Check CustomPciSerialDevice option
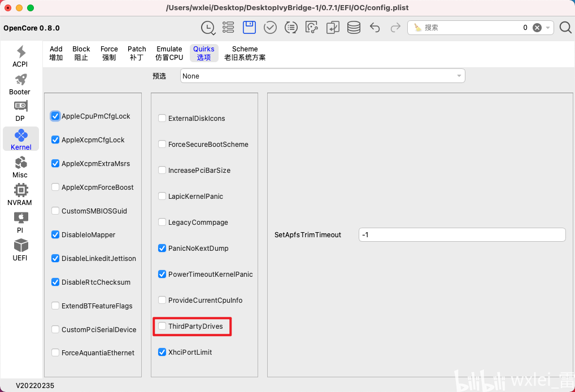 [55, 330]
